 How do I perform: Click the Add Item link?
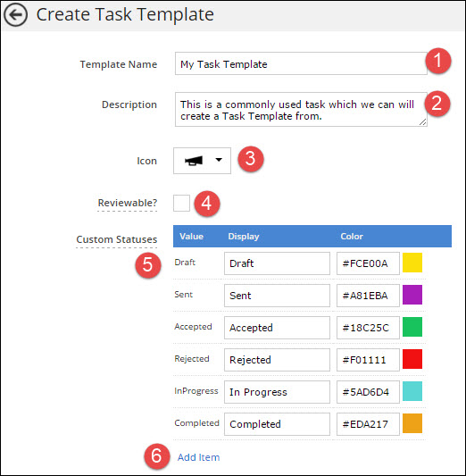tap(198, 457)
